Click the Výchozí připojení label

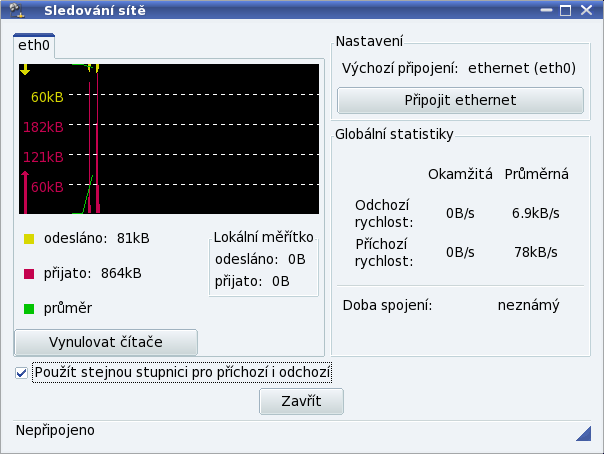[400, 69]
